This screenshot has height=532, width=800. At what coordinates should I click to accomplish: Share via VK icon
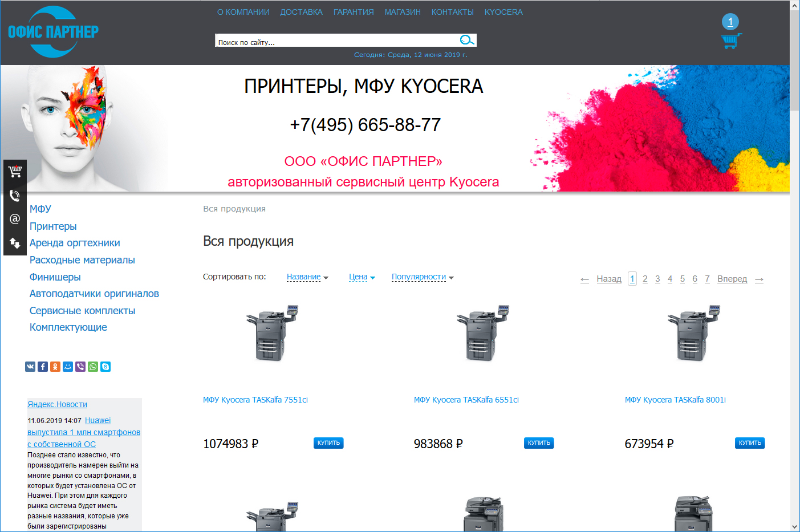coord(30,367)
